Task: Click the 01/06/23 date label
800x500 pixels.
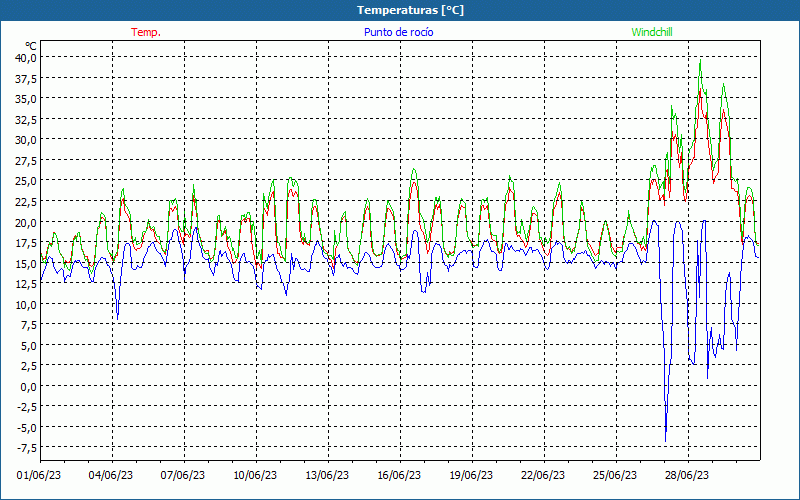Action: pyautogui.click(x=39, y=476)
